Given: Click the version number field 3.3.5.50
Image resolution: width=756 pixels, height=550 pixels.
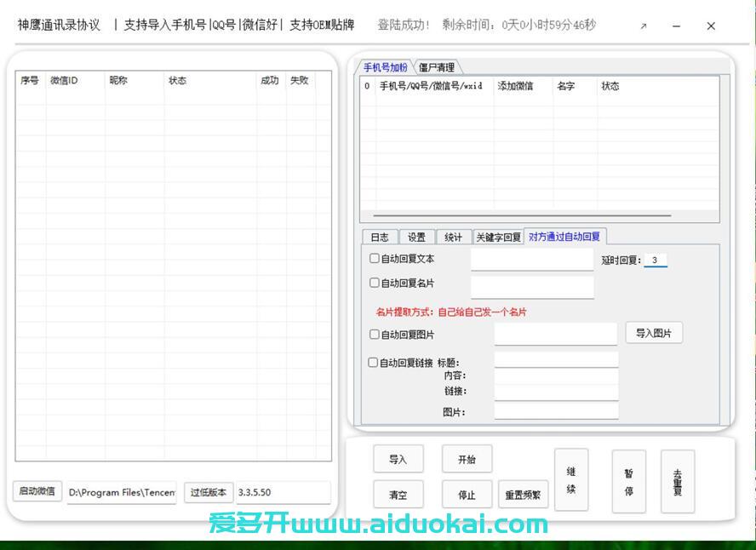Looking at the screenshot, I should [x=283, y=492].
